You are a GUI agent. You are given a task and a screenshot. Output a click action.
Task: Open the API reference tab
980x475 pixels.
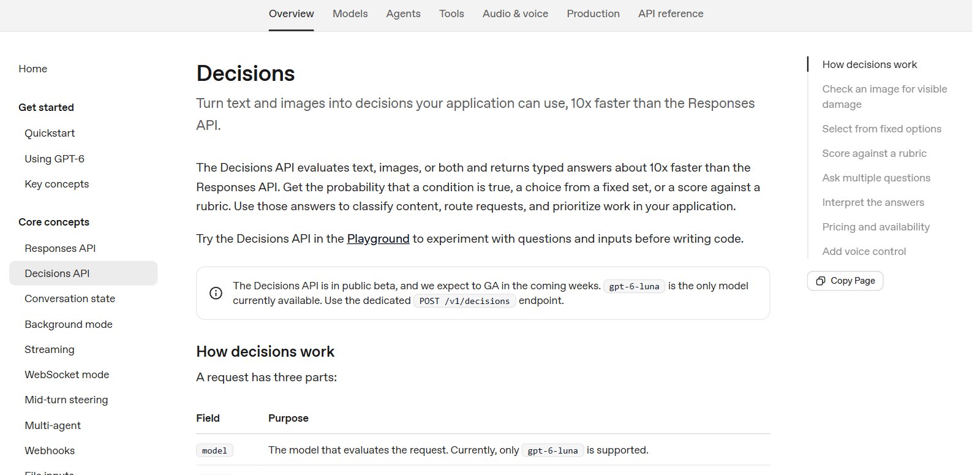[x=671, y=13]
